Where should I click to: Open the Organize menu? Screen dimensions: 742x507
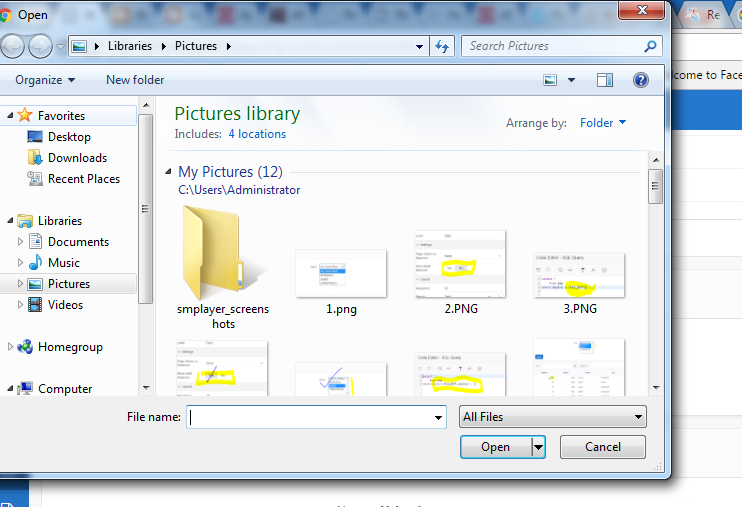click(x=45, y=80)
